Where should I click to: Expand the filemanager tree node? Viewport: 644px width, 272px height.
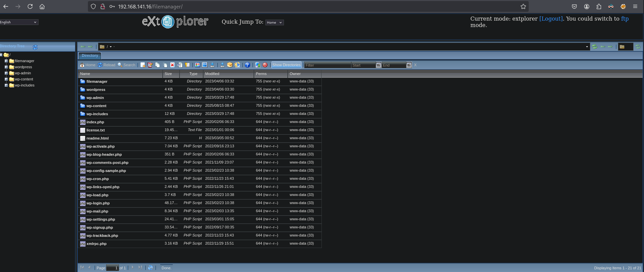point(6,61)
